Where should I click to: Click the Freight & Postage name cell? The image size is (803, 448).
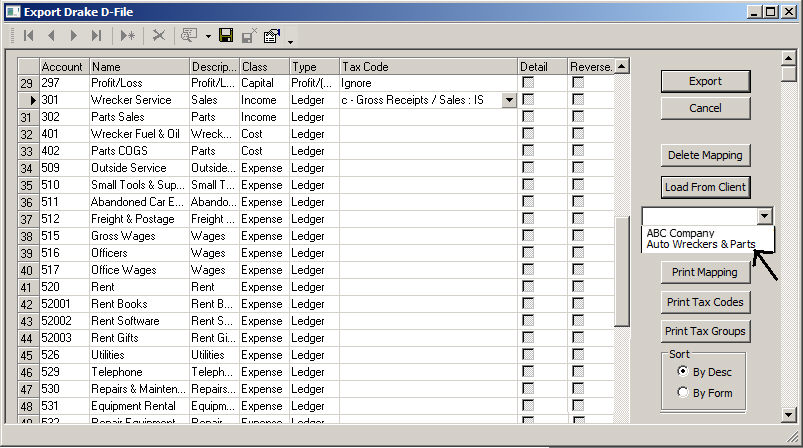(139, 219)
